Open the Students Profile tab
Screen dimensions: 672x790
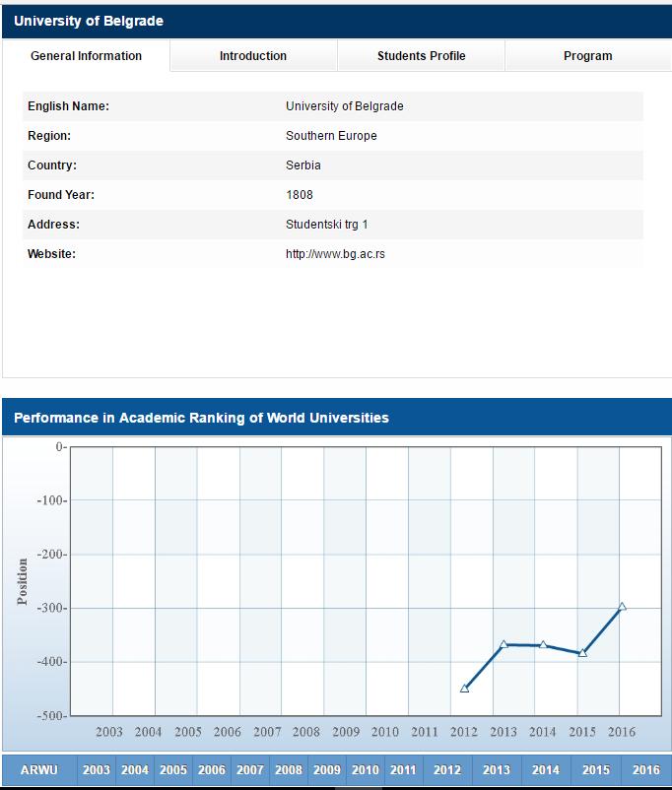click(421, 56)
